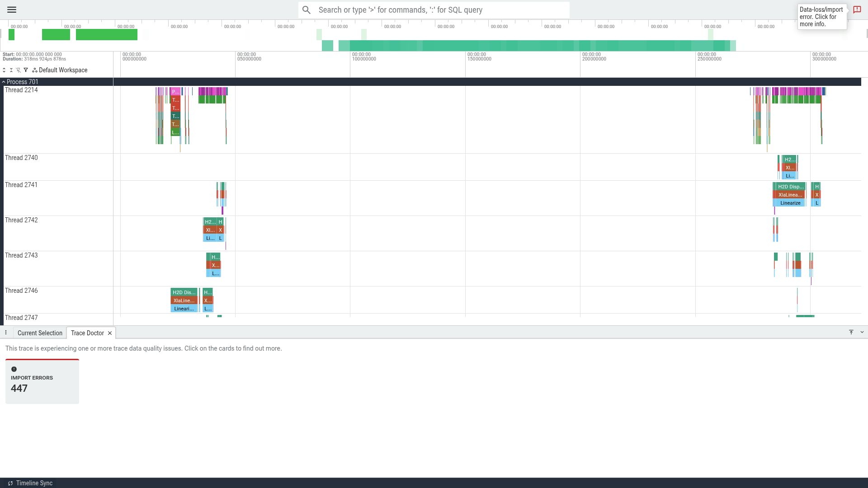This screenshot has width=868, height=488.
Task: Select Thread 2746 track label
Action: coord(21,291)
